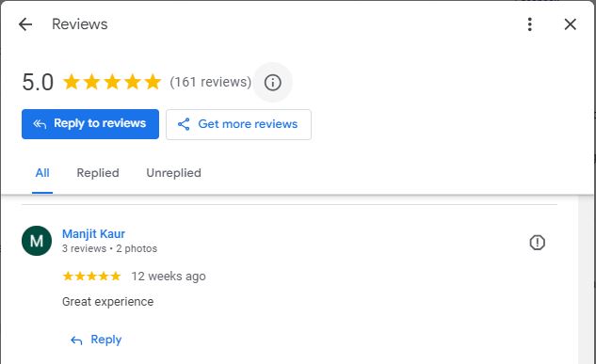
Task: Close the Reviews panel with the X
Action: [571, 24]
